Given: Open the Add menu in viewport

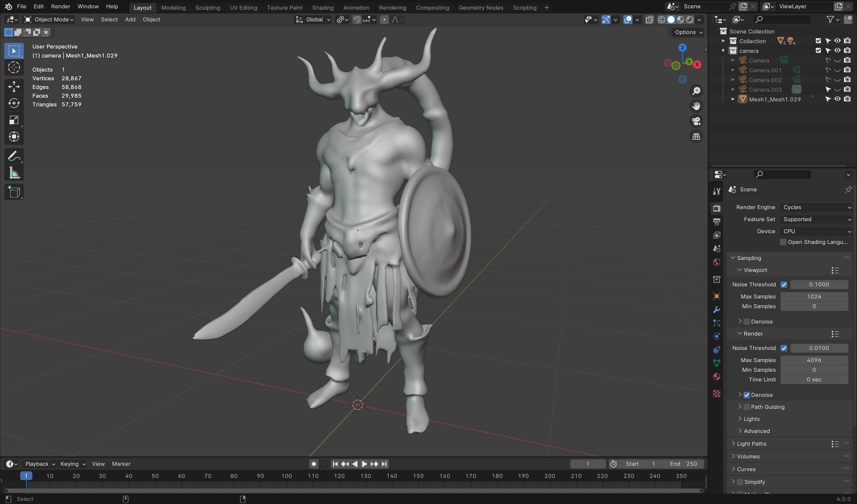Looking at the screenshot, I should [x=130, y=20].
